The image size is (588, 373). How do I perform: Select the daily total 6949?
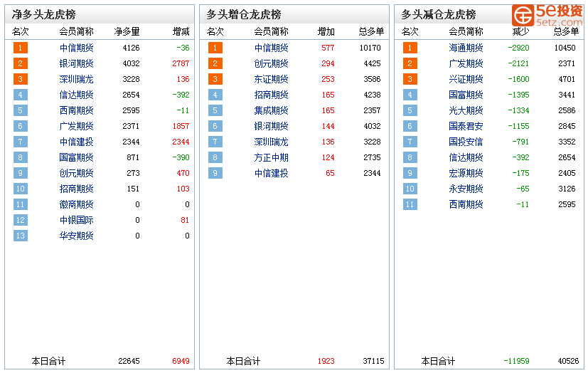click(x=181, y=361)
